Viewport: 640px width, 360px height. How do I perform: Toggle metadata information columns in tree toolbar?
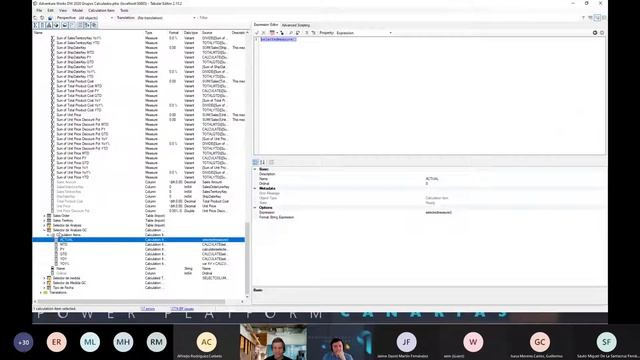click(80, 25)
